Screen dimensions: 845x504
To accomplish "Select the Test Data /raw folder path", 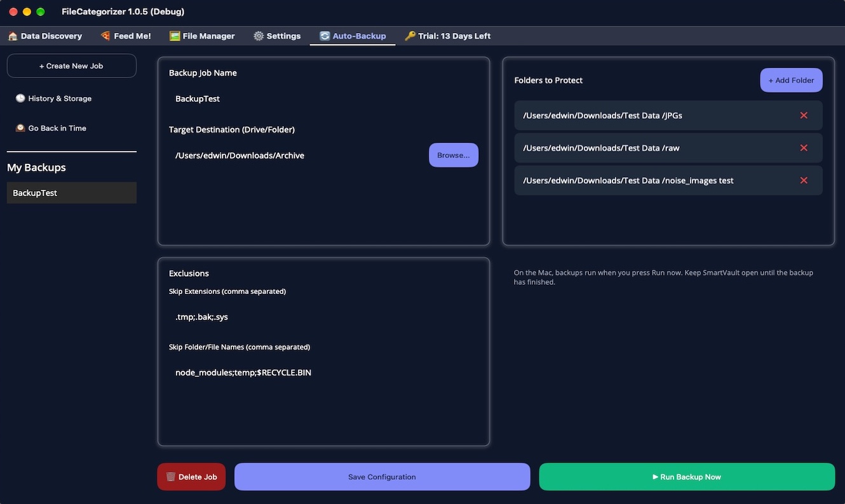I will (601, 148).
